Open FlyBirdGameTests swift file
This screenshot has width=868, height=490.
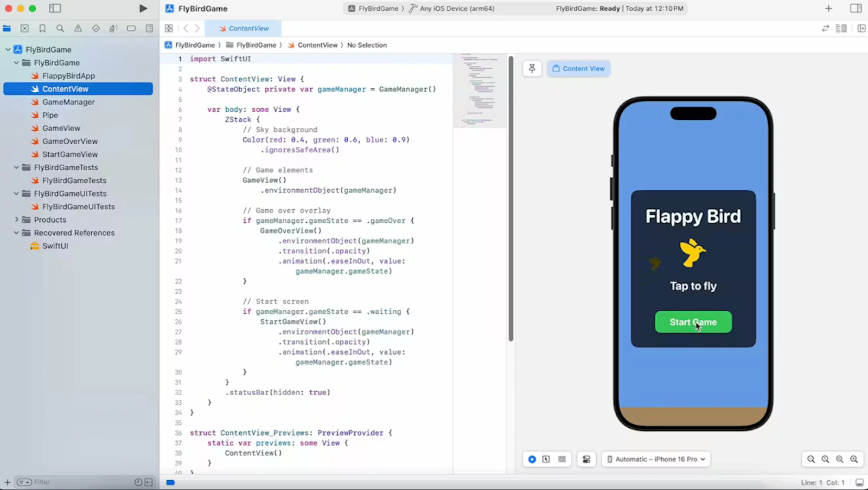click(x=74, y=180)
